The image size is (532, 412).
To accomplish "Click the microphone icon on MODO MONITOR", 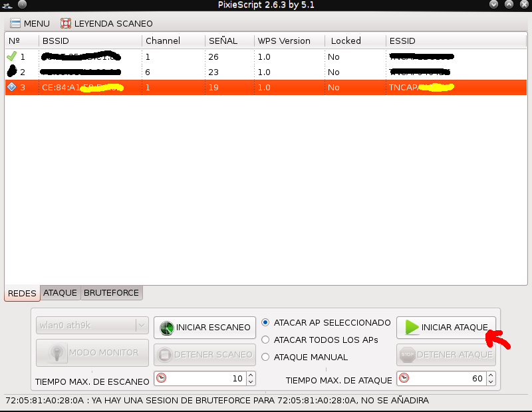I will tap(57, 353).
